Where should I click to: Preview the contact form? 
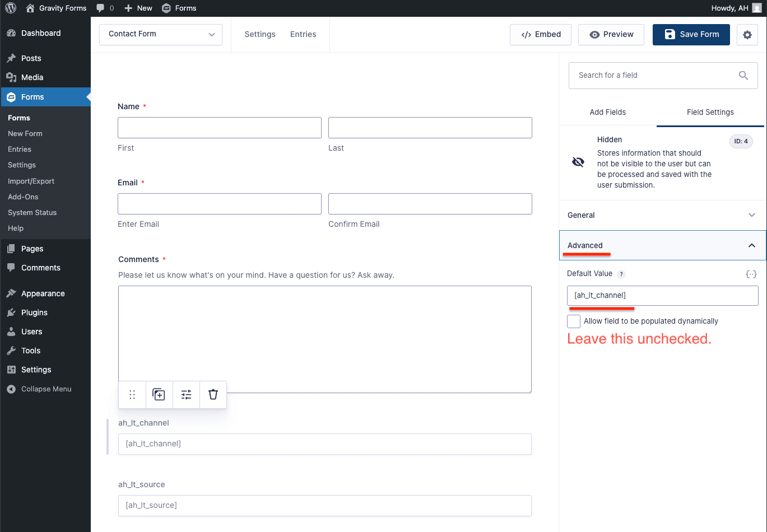[x=611, y=34]
